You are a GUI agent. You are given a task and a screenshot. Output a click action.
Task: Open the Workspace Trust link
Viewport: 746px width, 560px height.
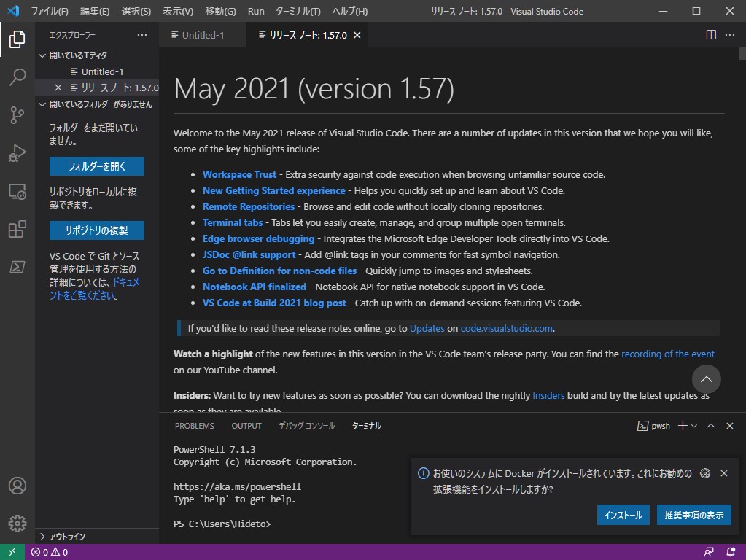239,174
